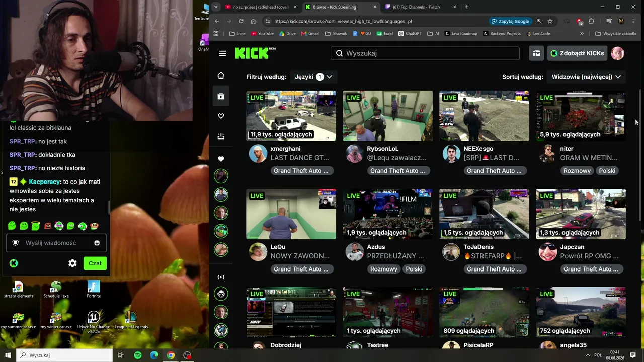
Task: Bookmark this page with star icon
Action: (550, 21)
